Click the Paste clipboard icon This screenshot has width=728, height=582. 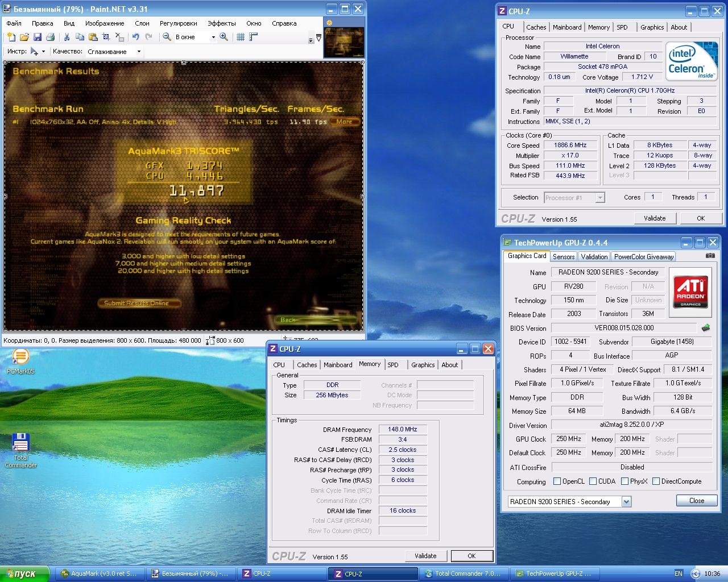(93, 37)
